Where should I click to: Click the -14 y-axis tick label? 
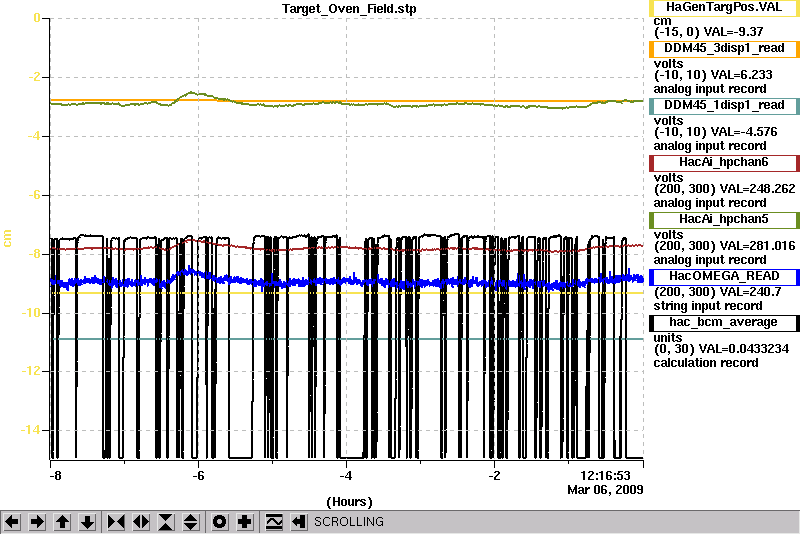pyautogui.click(x=31, y=430)
